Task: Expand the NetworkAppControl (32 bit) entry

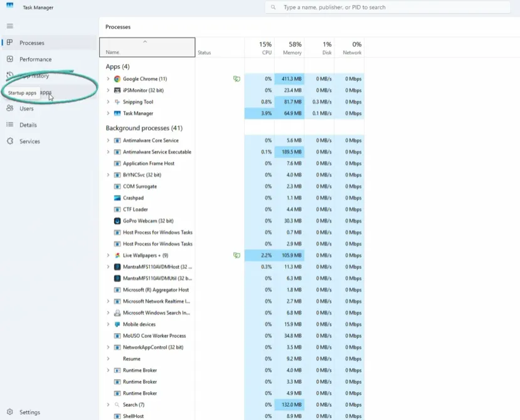Action: [108, 347]
